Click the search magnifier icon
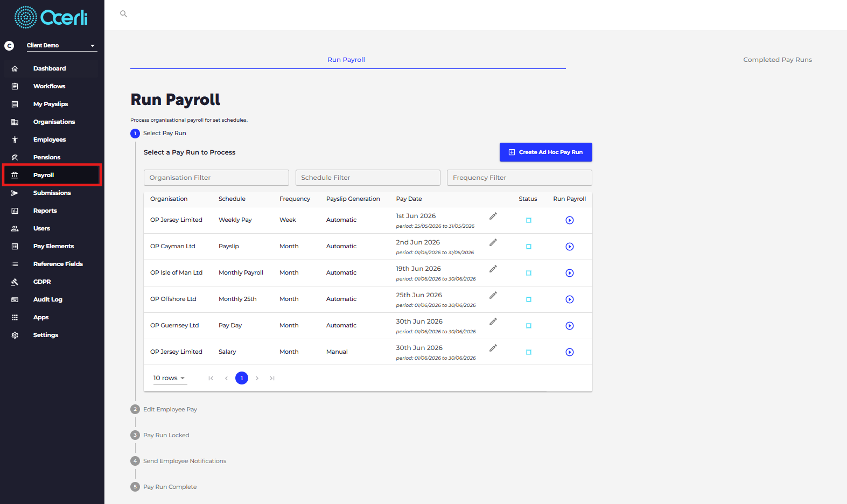The image size is (847, 504). (x=123, y=14)
